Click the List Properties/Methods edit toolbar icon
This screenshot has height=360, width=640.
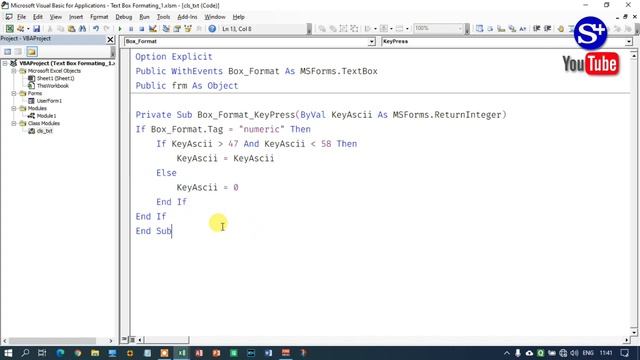(x=480, y=29)
